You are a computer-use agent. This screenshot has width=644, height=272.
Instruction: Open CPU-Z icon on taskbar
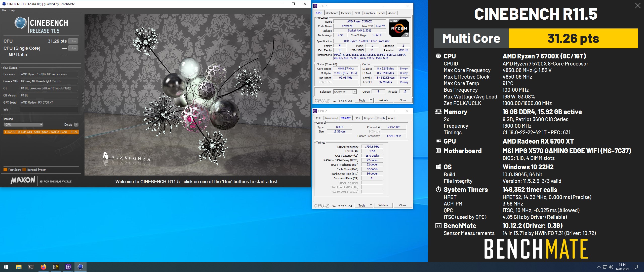(68, 267)
